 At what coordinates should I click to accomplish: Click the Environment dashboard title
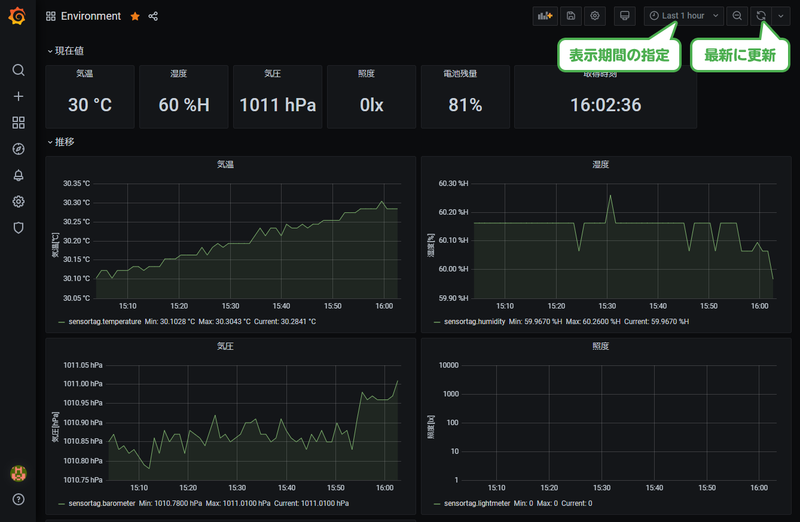click(91, 16)
